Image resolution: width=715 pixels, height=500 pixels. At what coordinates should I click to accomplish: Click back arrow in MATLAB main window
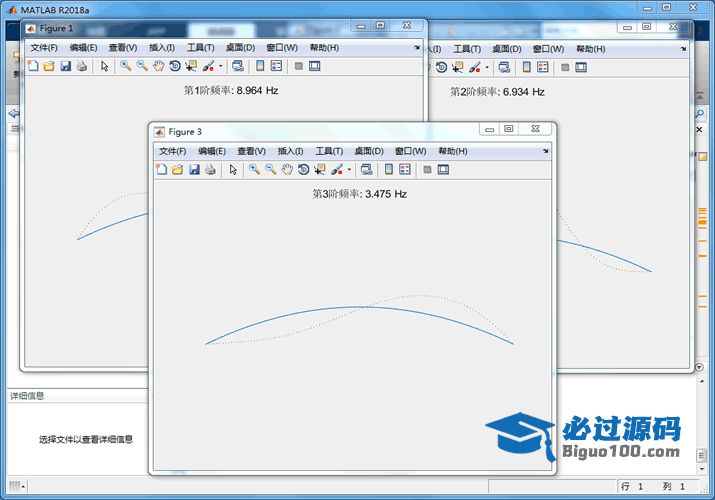14,113
